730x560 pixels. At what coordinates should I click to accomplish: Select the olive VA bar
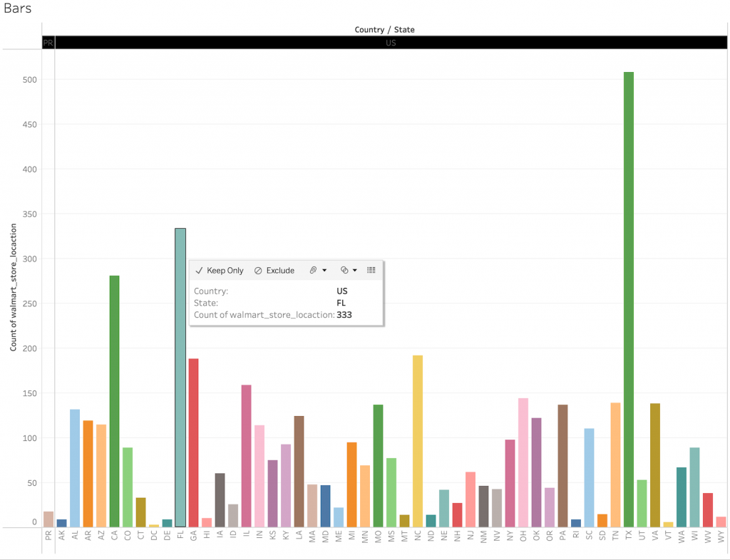coord(655,465)
